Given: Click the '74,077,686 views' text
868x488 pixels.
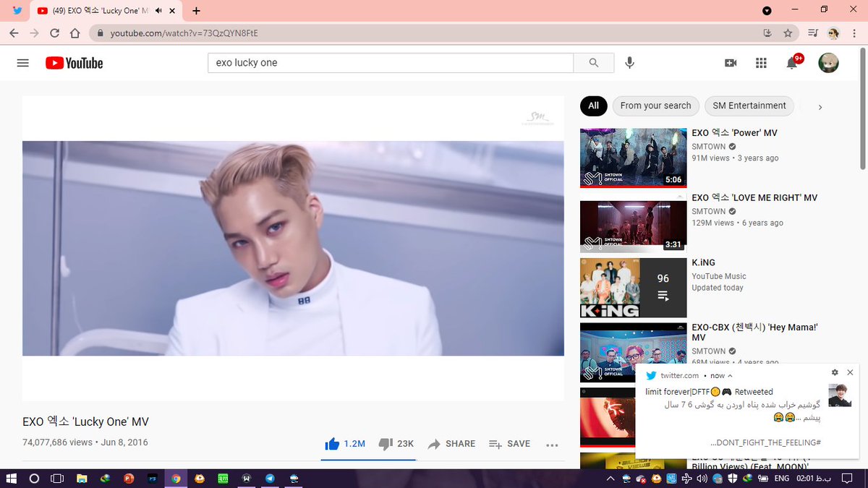Looking at the screenshot, I should pos(57,442).
